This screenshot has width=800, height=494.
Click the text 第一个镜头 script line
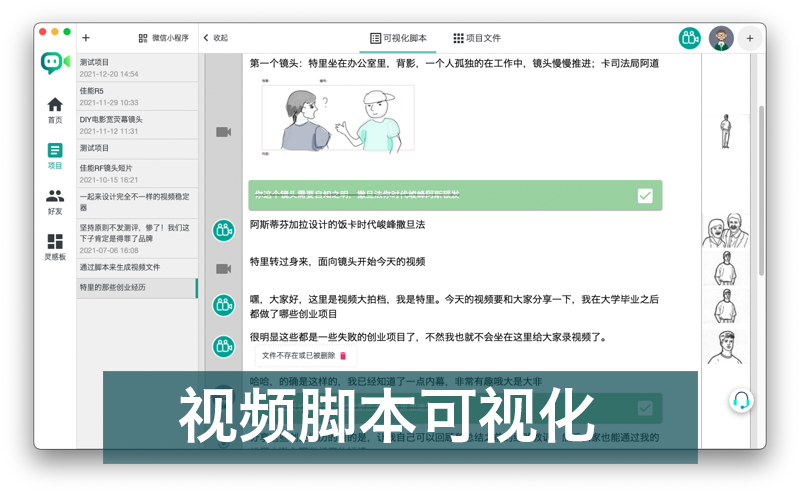coord(454,63)
